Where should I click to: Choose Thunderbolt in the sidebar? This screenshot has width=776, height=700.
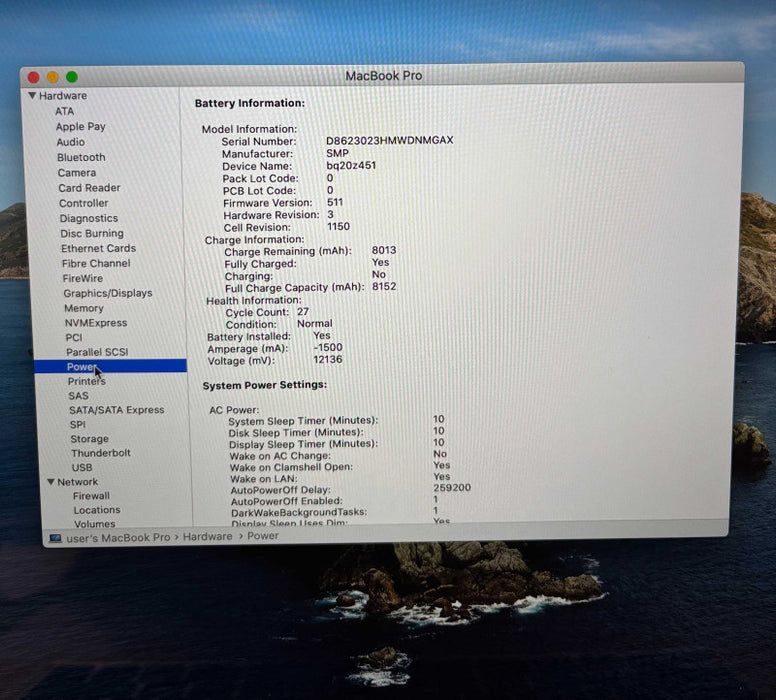point(101,453)
